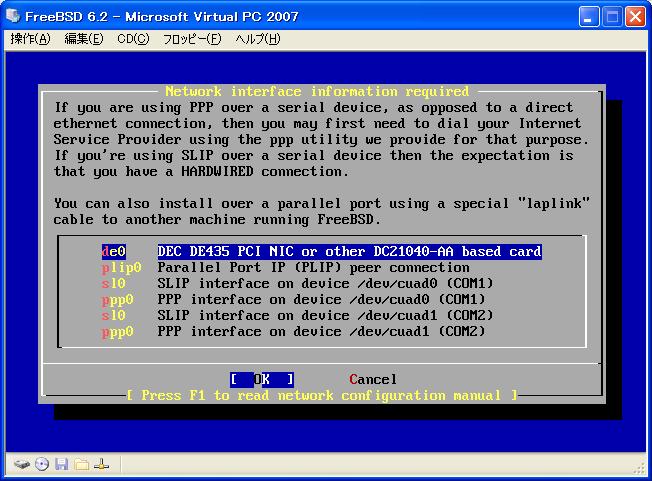This screenshot has width=652, height=481.
Task: Select sl0 SLIP interface on COM2
Action: [297, 316]
